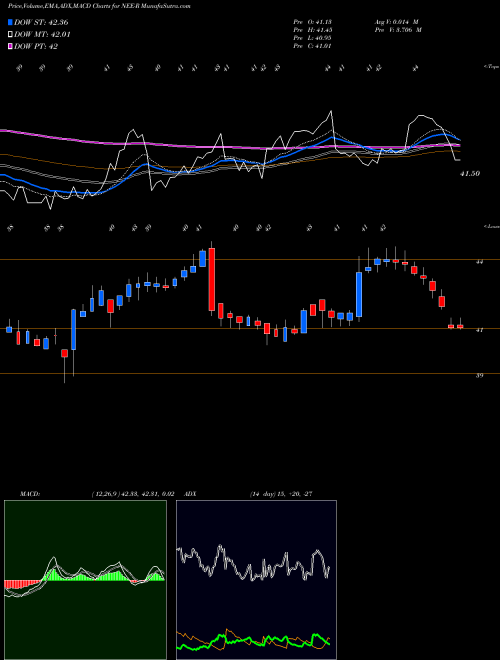Click inside the dark blue ADX indicator panel
The image size is (500, 660).
(x=256, y=580)
